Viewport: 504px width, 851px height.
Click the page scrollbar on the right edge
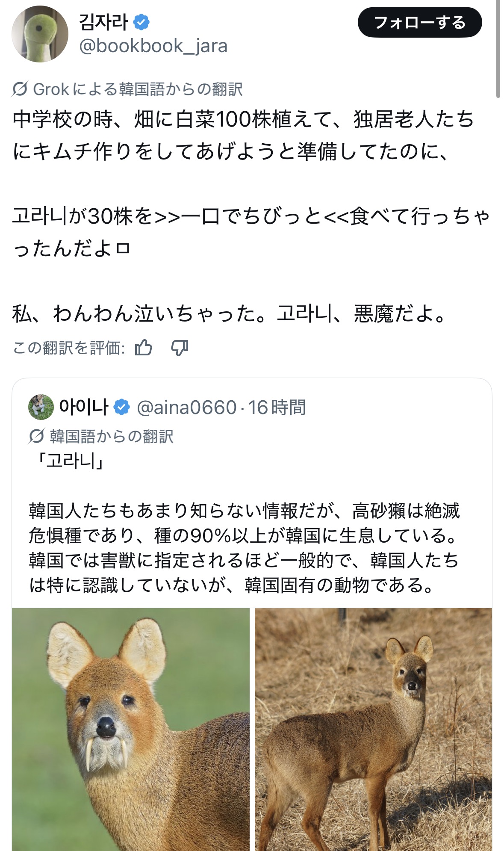(x=498, y=49)
